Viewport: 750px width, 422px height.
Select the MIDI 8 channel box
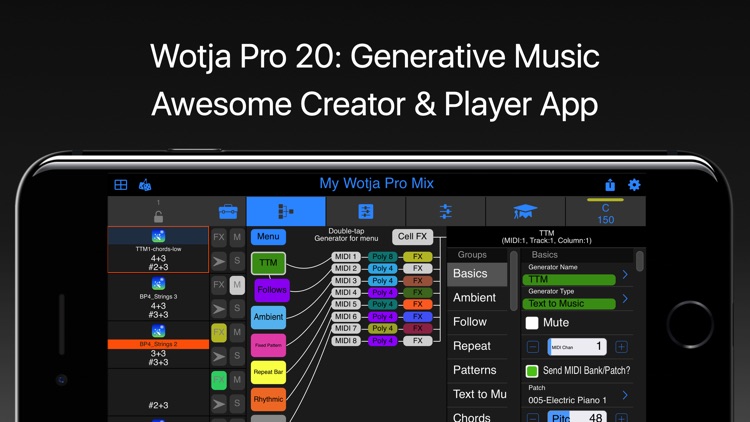(x=346, y=341)
